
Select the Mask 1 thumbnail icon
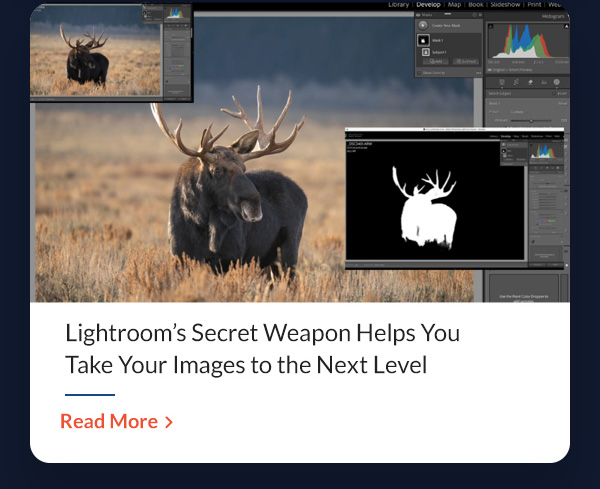pyautogui.click(x=423, y=38)
